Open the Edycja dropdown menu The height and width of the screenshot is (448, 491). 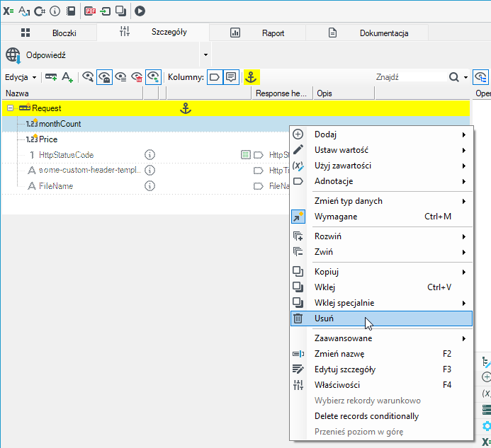[21, 77]
